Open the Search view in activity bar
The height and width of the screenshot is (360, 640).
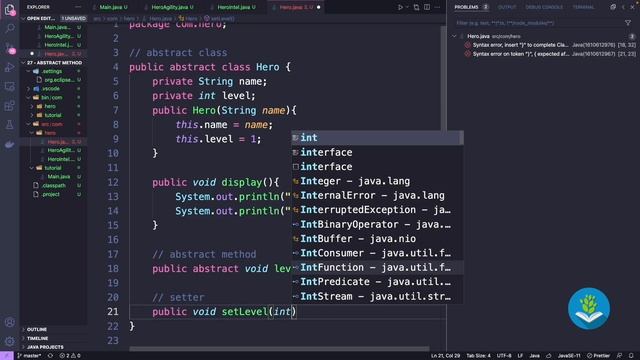(9, 28)
